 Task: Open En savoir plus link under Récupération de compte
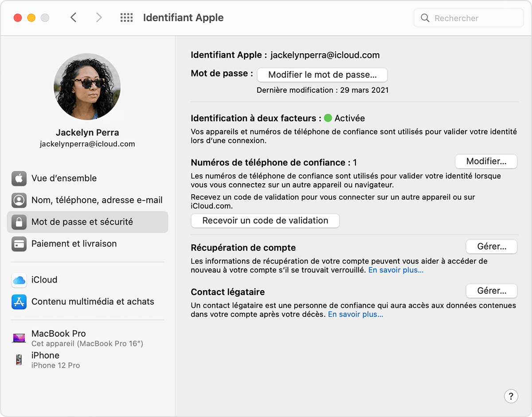tap(395, 270)
